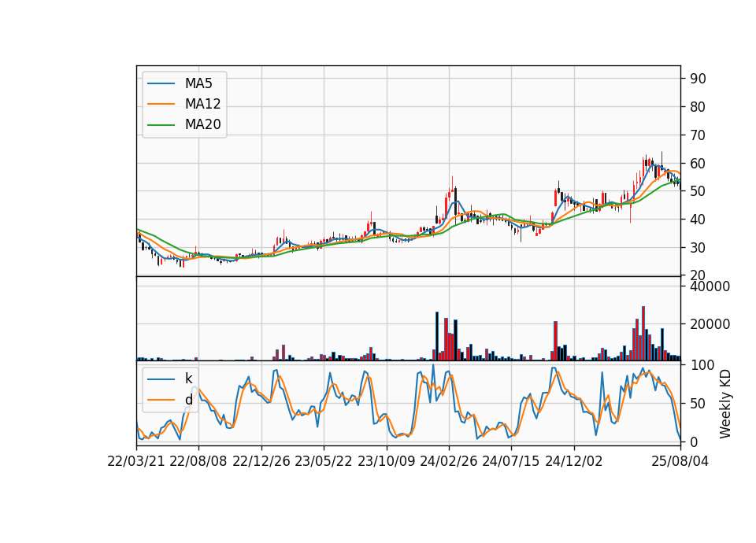
Task: Click the price axis value 70
Action: click(699, 135)
